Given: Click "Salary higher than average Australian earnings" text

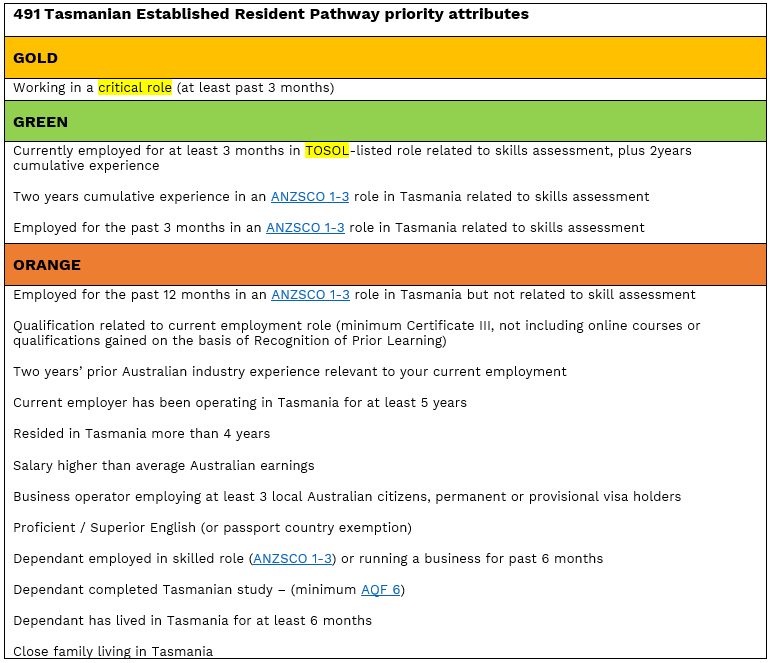Looking at the screenshot, I should point(164,466).
